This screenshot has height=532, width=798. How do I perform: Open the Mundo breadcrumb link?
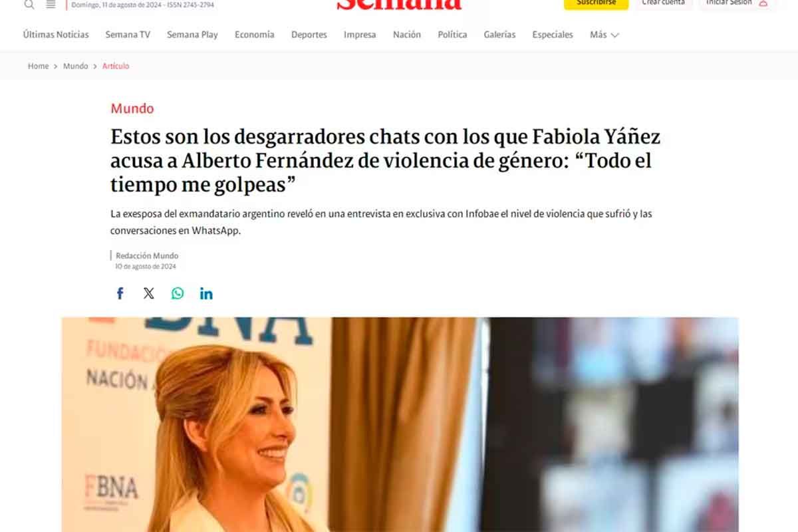(75, 66)
